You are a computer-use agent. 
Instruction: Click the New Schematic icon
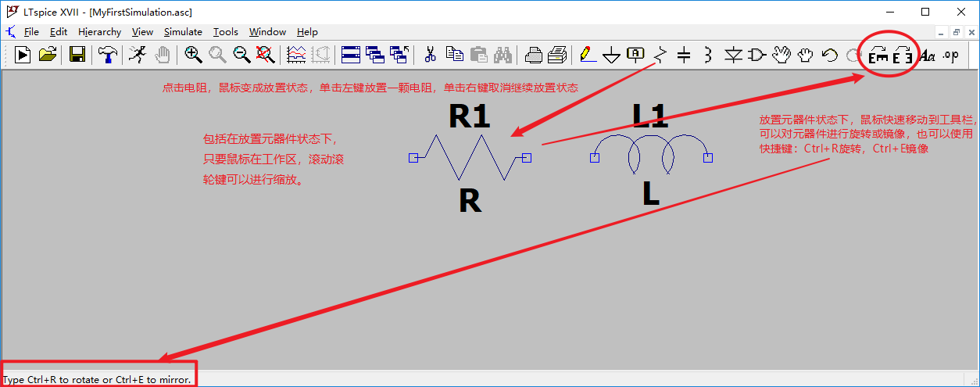[23, 55]
